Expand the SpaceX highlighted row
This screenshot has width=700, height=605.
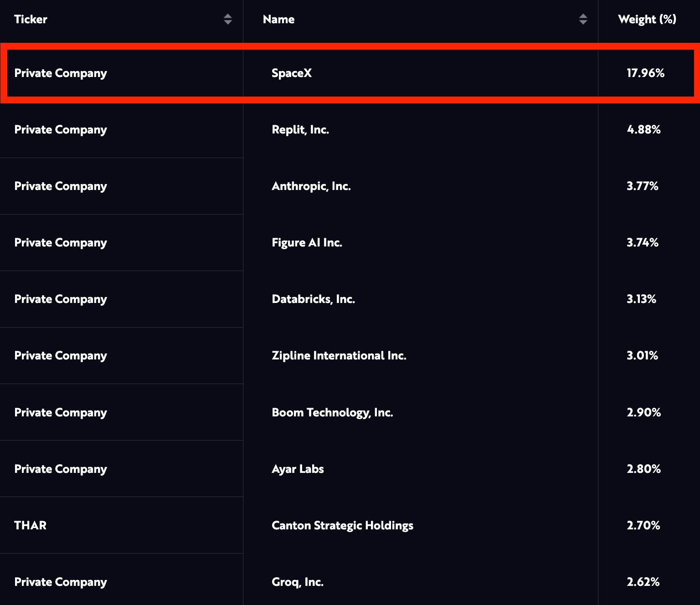click(x=292, y=73)
